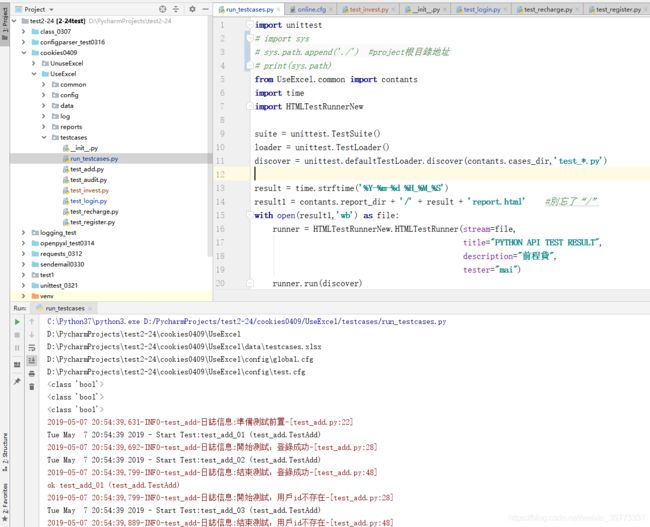Restore layout icon in Run sidebar
Image resolution: width=650 pixels, height=527 pixels.
(x=17, y=365)
